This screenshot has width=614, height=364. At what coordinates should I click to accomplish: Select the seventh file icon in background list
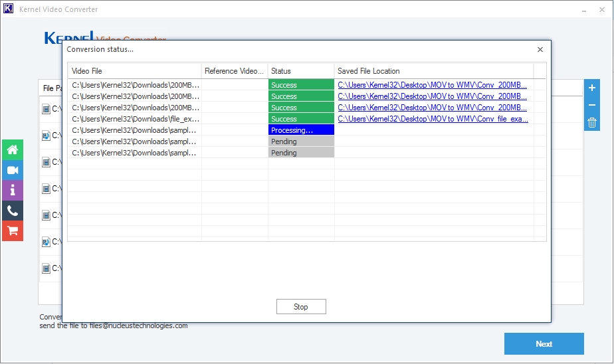point(47,268)
